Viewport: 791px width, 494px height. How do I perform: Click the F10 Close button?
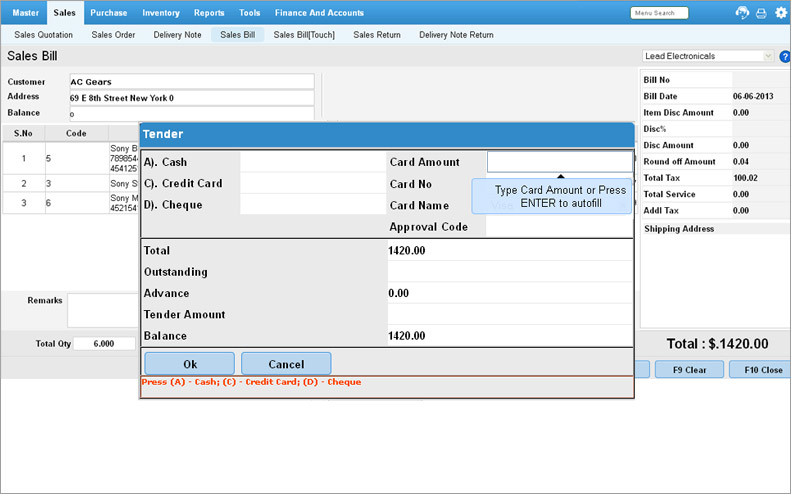click(762, 370)
